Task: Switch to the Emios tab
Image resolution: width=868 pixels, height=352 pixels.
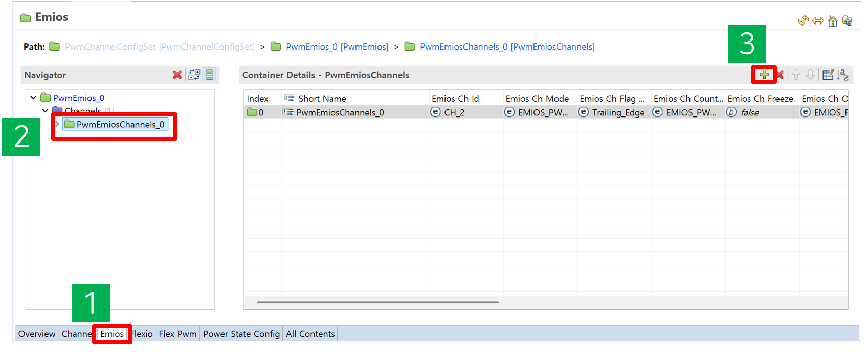Action: click(112, 334)
